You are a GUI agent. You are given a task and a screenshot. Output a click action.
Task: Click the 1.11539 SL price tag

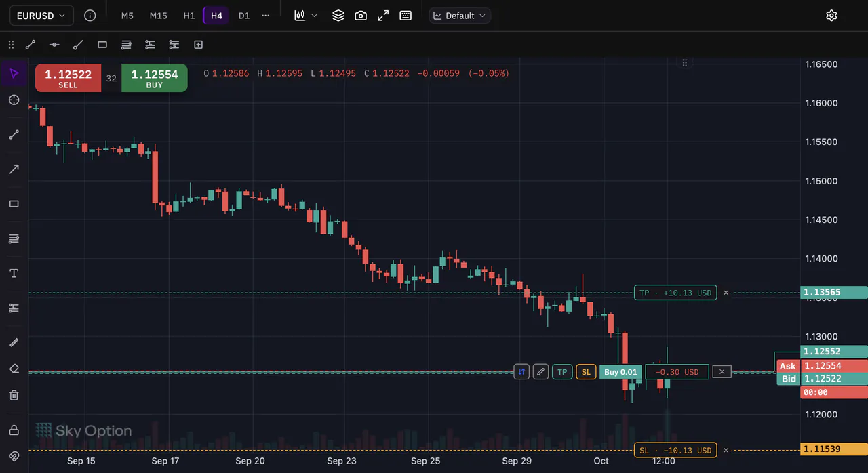(834, 449)
